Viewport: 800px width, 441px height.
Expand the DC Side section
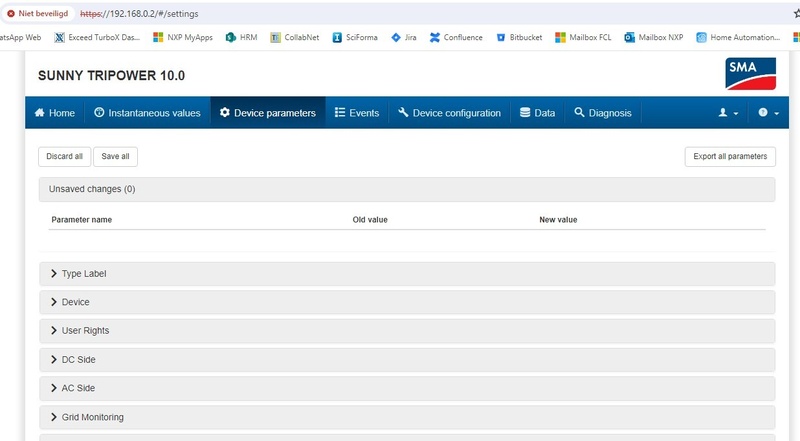pos(407,360)
